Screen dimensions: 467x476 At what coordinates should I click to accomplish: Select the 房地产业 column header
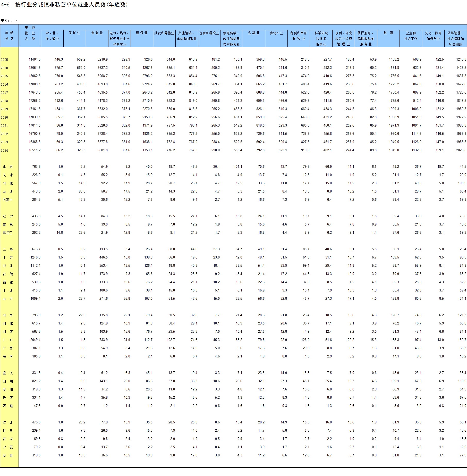tap(276, 33)
